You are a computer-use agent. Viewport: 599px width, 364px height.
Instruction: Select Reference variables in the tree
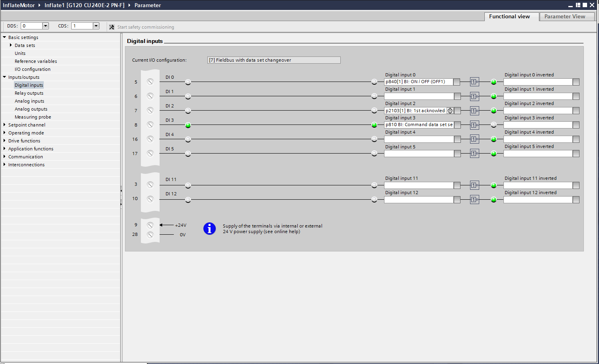coord(36,61)
